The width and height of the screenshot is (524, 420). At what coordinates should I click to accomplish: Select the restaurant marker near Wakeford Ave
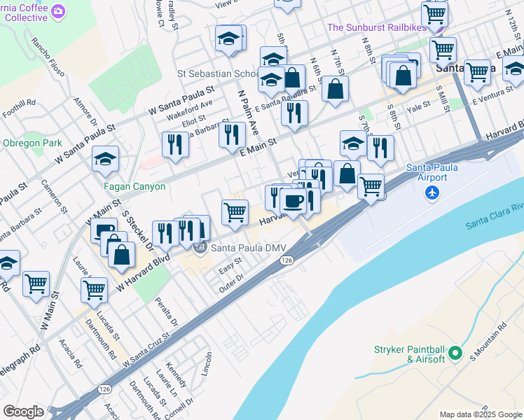pyautogui.click(x=175, y=145)
